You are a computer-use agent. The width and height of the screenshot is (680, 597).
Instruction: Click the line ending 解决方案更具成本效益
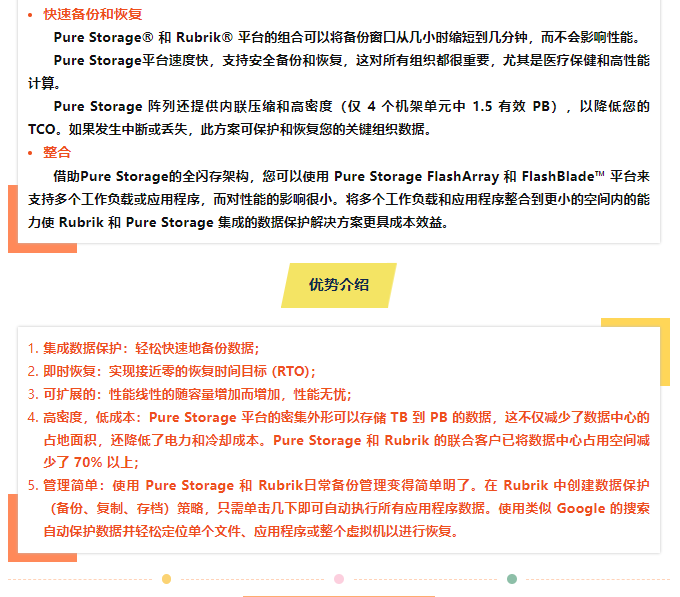point(238,222)
